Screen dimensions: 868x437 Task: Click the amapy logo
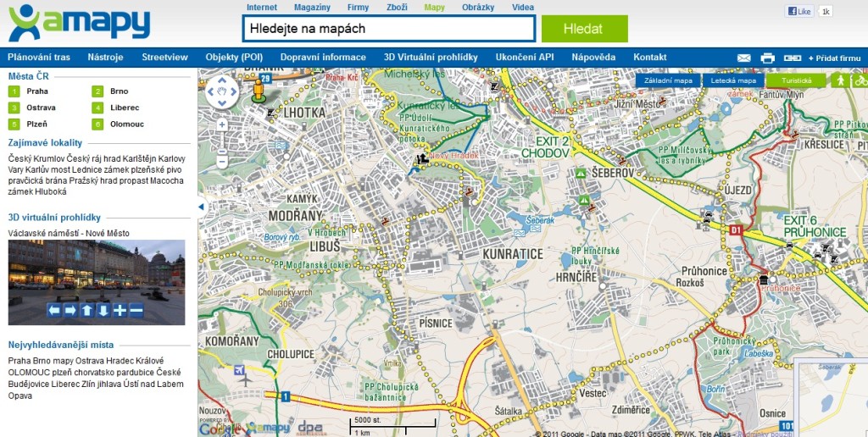click(x=79, y=23)
